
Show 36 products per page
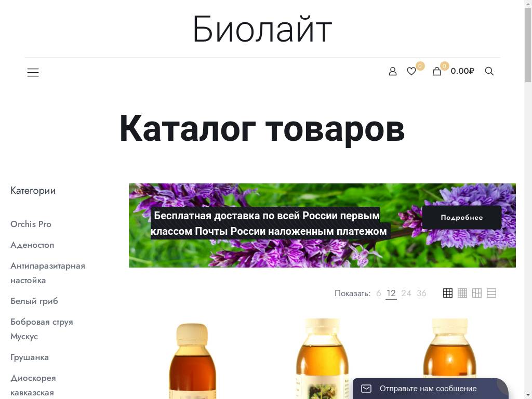tap(421, 293)
